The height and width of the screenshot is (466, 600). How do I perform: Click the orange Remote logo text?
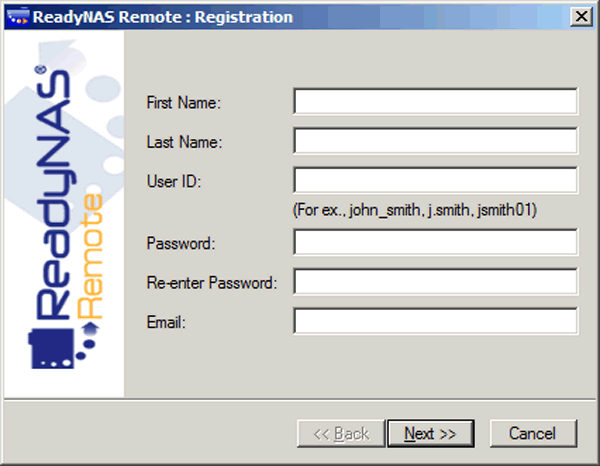point(90,256)
